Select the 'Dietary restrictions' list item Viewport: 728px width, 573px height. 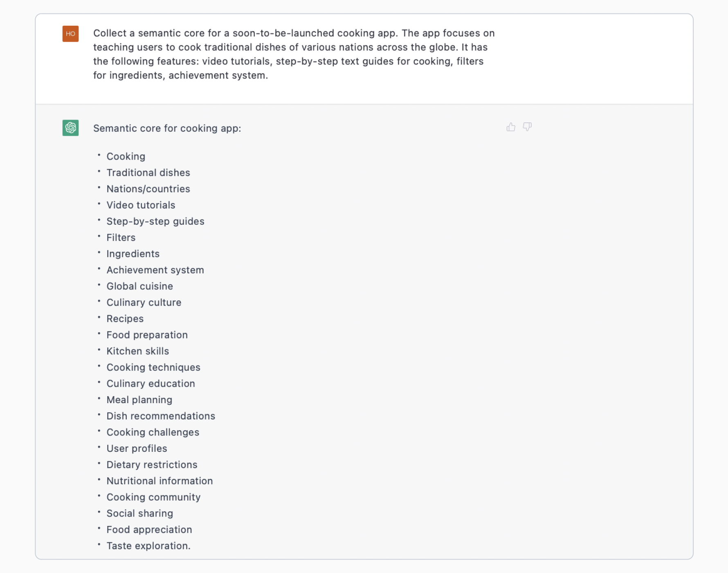152,465
